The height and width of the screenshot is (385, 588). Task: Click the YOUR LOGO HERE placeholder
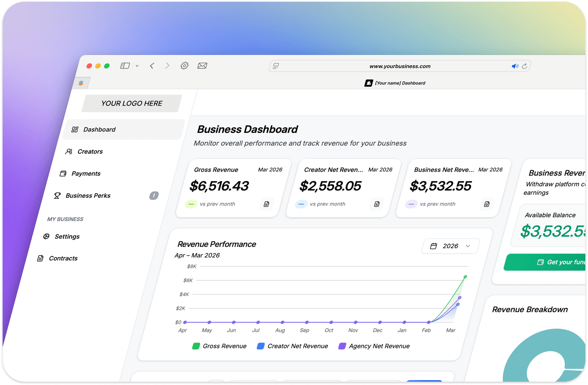pos(131,103)
